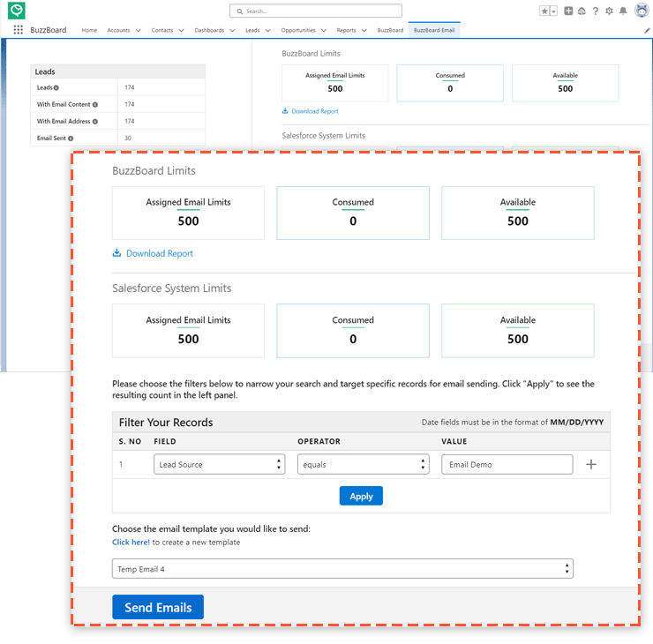The height and width of the screenshot is (644, 653).
Task: Click the 'Click here!' template link
Action: point(131,542)
